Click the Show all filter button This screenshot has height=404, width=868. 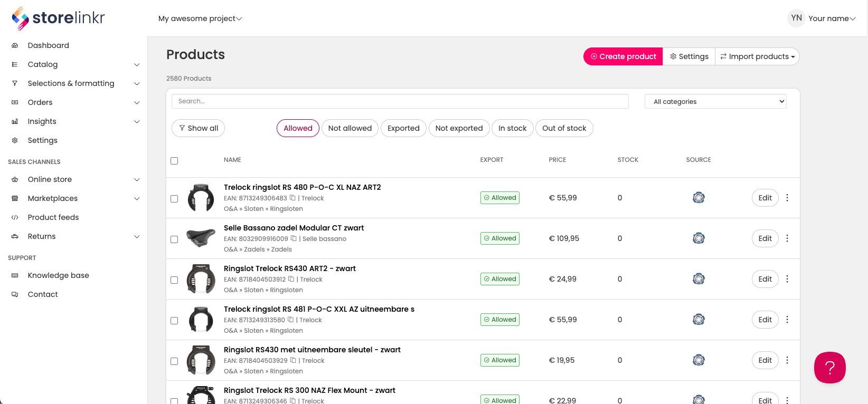[198, 128]
